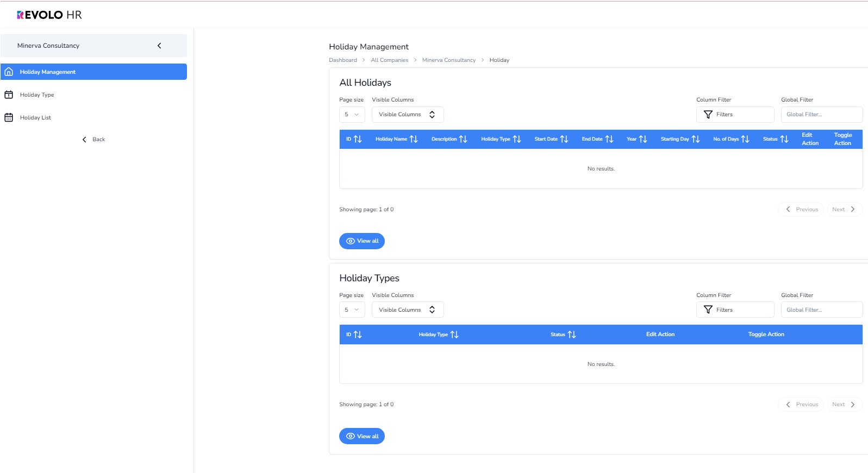Open Visible Columns dropdown in All Holidays
This screenshot has width=868, height=473.
[408, 115]
